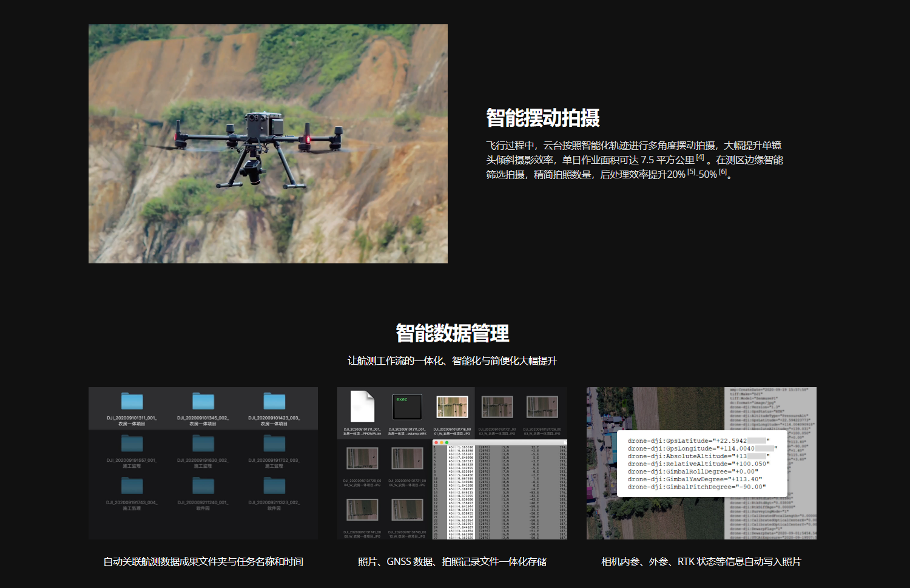Click the red close dot on data window
910x588 pixels.
coord(436,442)
